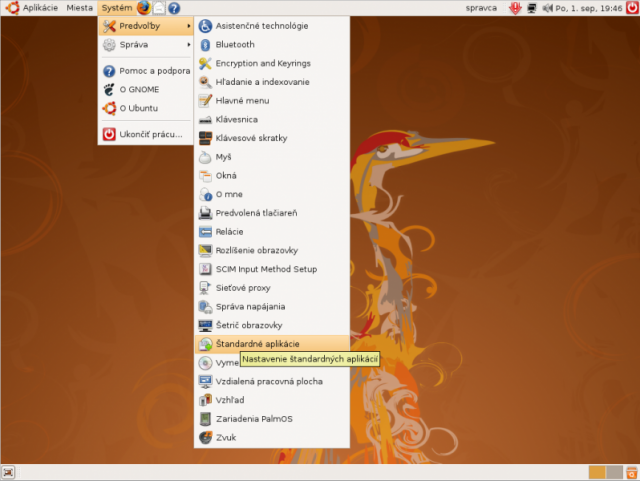Open Predvolená tlačiareň

point(272,213)
